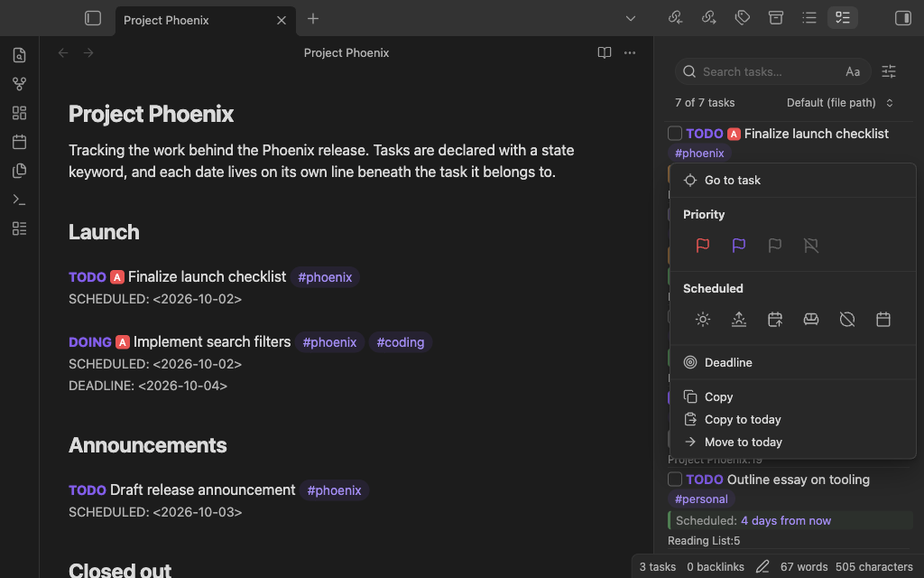Set medium priority with purple flag
The height and width of the screenshot is (578, 924).
[x=739, y=246]
